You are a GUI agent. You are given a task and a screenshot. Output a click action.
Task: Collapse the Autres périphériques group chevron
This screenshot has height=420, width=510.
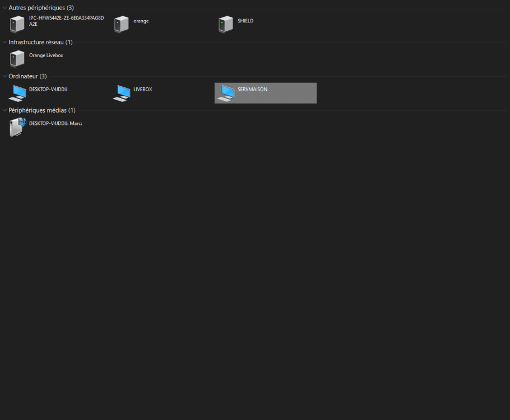pyautogui.click(x=4, y=8)
